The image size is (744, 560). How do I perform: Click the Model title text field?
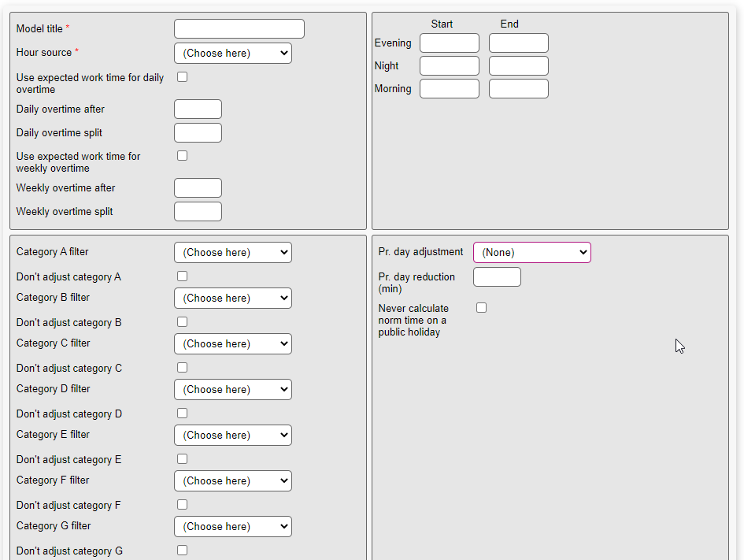[239, 29]
